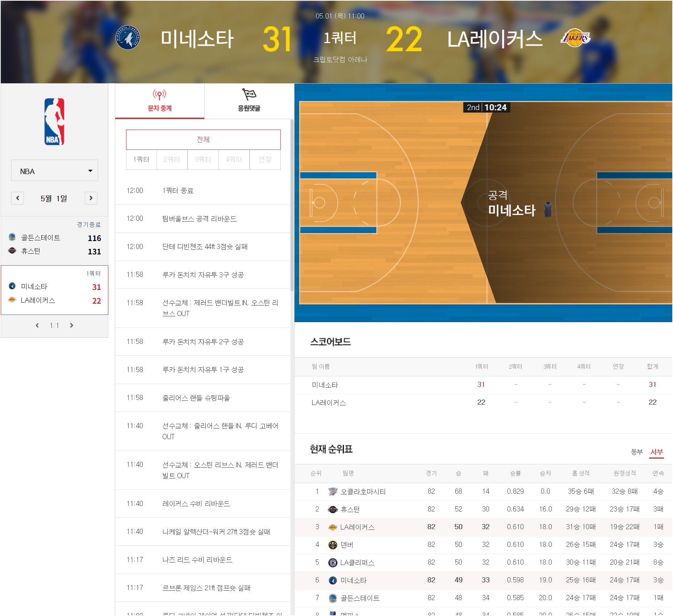Click the 합계 column header in scoreboard
Viewport: 673px width, 616px height.
652,366
